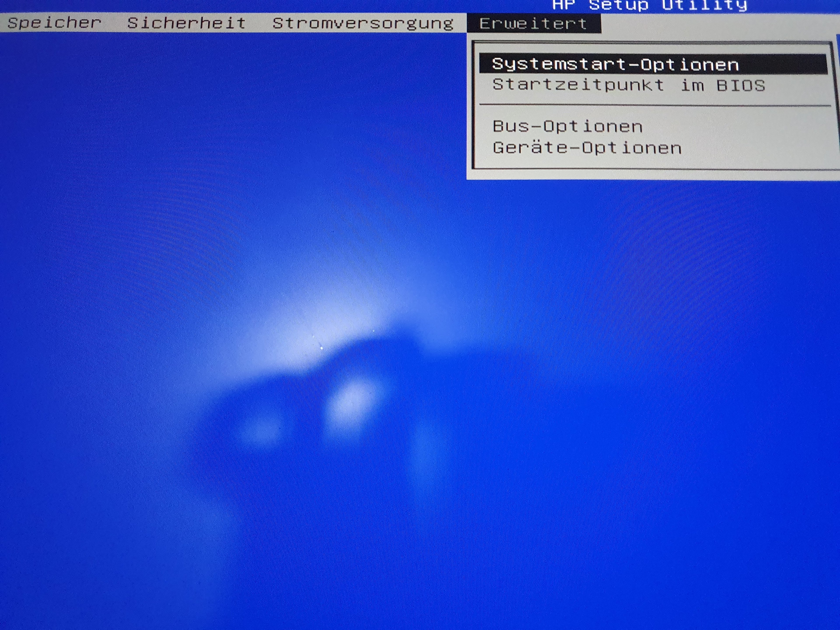Switch to power tab Stromversorgung
840x630 pixels.
[363, 24]
